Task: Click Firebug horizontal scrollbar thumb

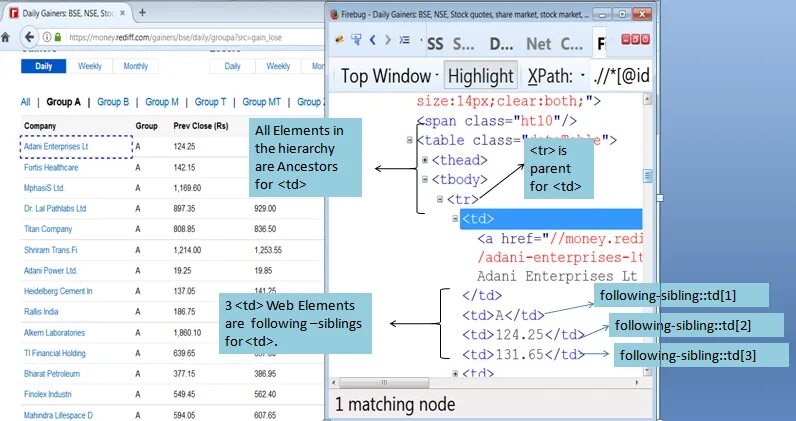Action: click(x=384, y=382)
